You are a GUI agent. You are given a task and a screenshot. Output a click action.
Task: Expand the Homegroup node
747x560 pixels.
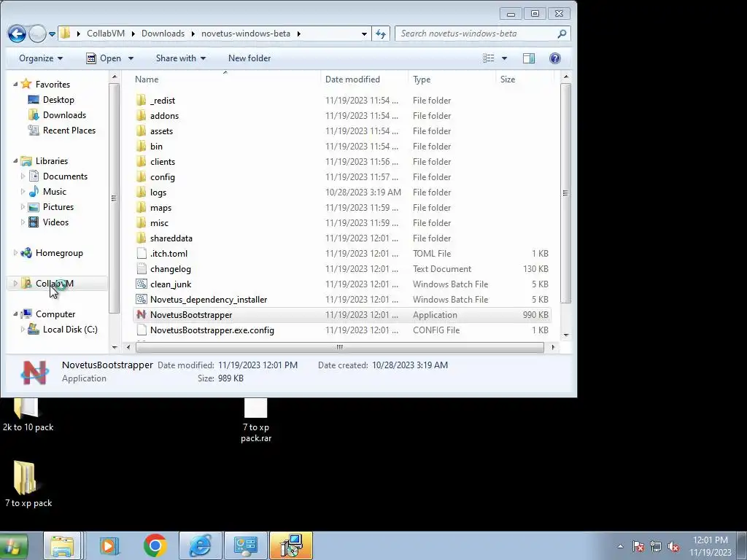click(x=15, y=253)
